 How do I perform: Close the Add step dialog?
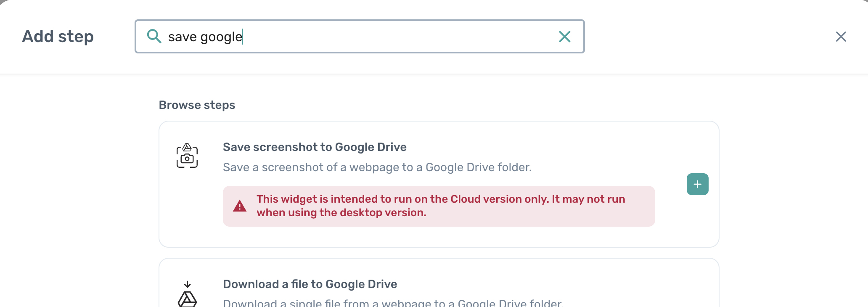coord(841,37)
